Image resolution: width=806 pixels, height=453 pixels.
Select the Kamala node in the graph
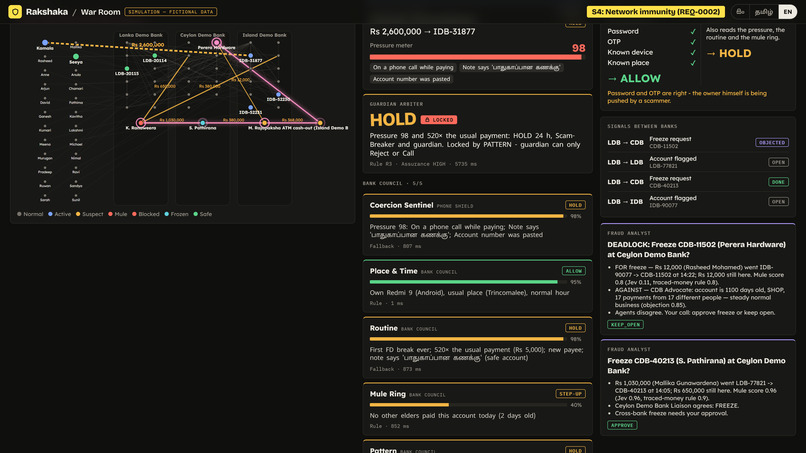click(45, 43)
